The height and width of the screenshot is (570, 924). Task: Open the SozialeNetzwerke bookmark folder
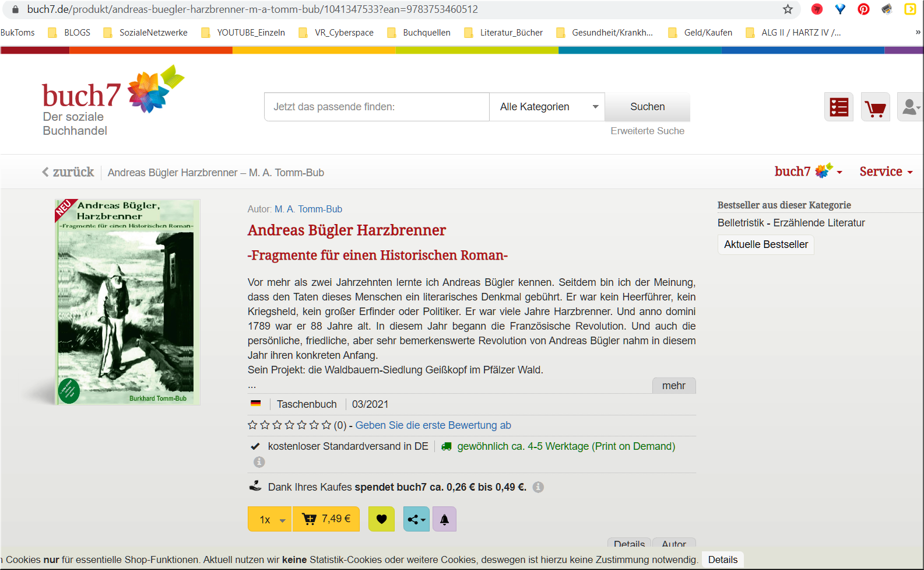[146, 33]
